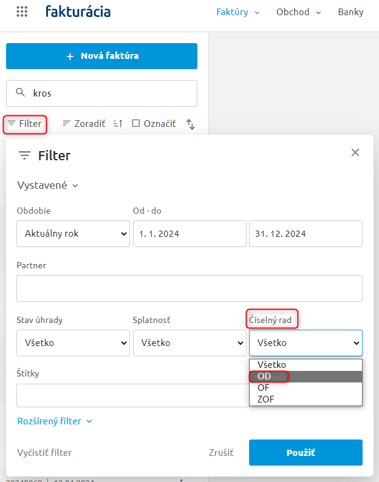This screenshot has width=379, height=482.
Task: Open the Obdobie Aktuálny rok dropdown
Action: (73, 234)
